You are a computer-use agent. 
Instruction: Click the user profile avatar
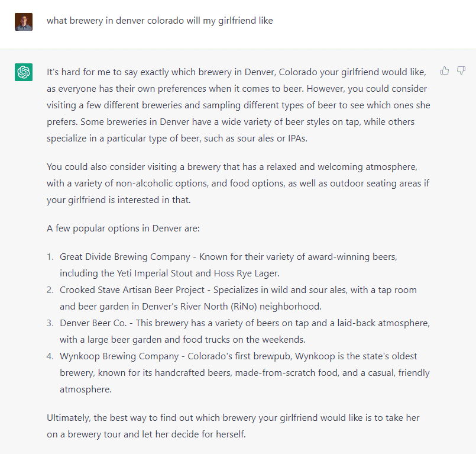(24, 21)
